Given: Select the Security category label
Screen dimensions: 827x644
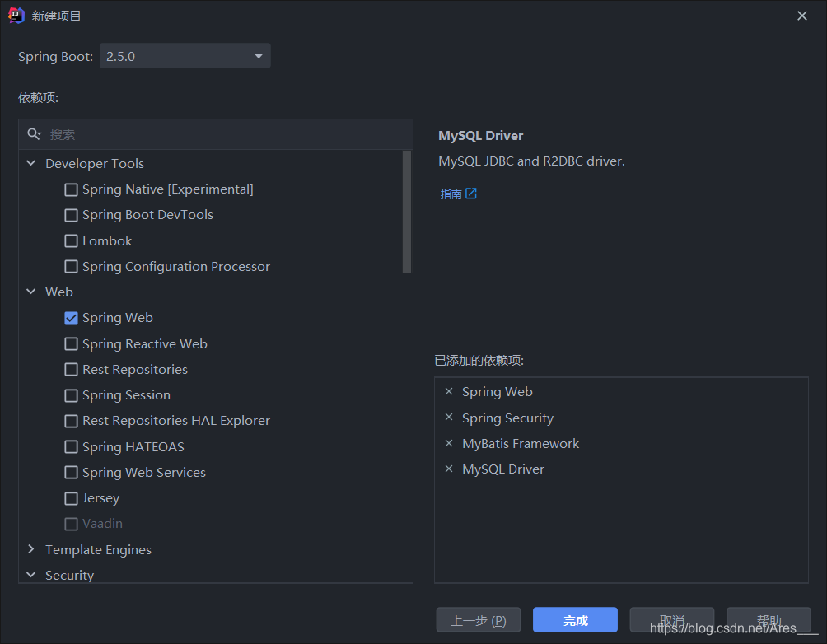Looking at the screenshot, I should (x=70, y=575).
